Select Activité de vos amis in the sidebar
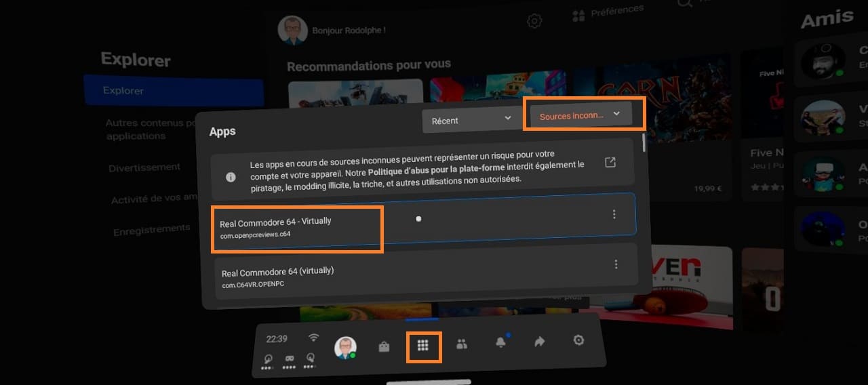Screen dimensions: 868x385 click(155, 199)
